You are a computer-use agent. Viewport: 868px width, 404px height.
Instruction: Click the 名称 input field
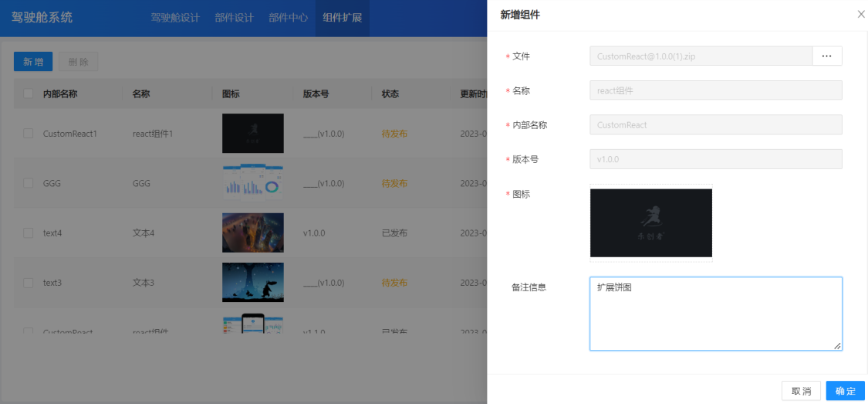tap(715, 90)
